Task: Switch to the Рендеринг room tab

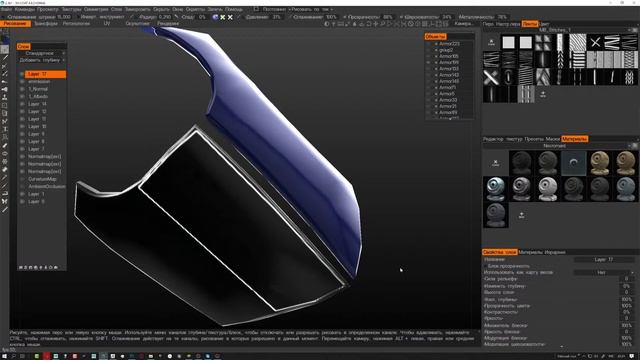Action: [168, 24]
